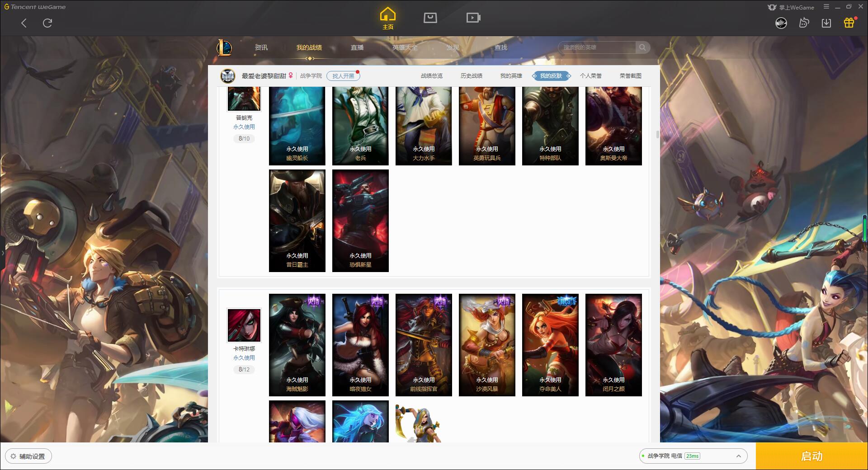Open the 战绩总览 sub-tab
Image resolution: width=868 pixels, height=470 pixels.
[432, 76]
